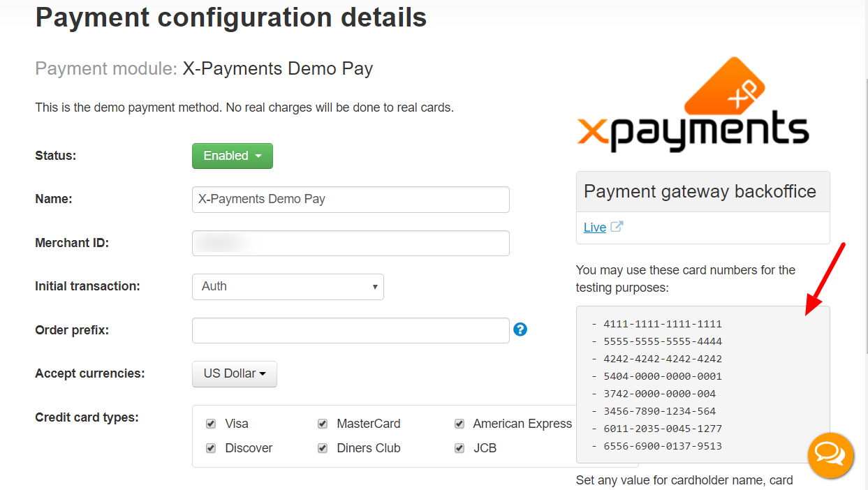868x490 pixels.
Task: Click the Payment gateway backoffice heading
Action: pyautogui.click(x=700, y=191)
